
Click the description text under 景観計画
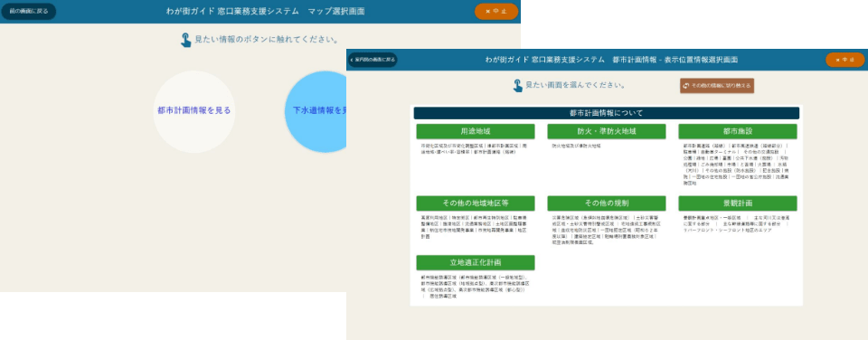coord(735,224)
